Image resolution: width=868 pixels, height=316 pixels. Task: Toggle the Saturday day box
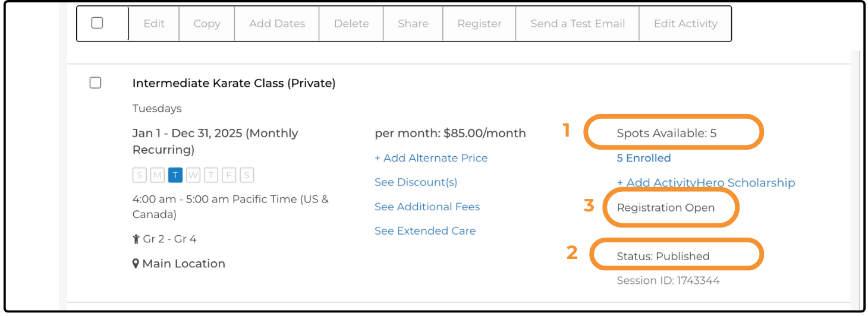coord(247,175)
